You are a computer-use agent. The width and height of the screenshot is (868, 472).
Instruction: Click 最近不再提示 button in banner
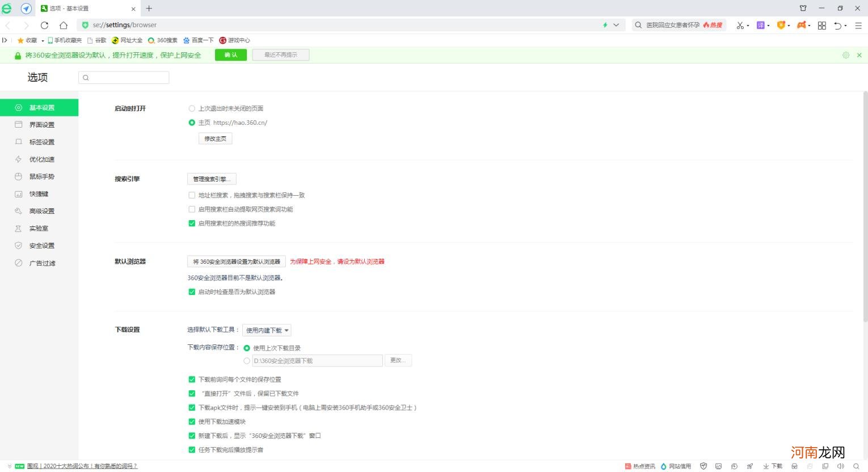(x=281, y=55)
